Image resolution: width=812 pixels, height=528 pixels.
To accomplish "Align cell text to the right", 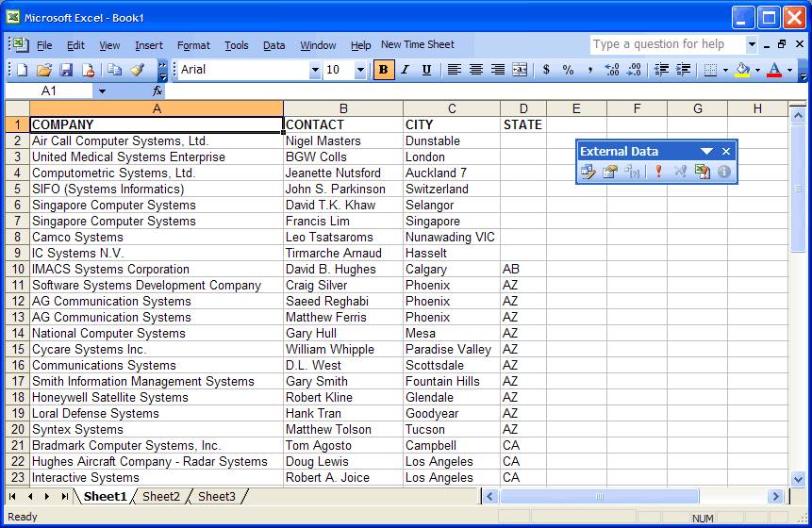I will [498, 70].
